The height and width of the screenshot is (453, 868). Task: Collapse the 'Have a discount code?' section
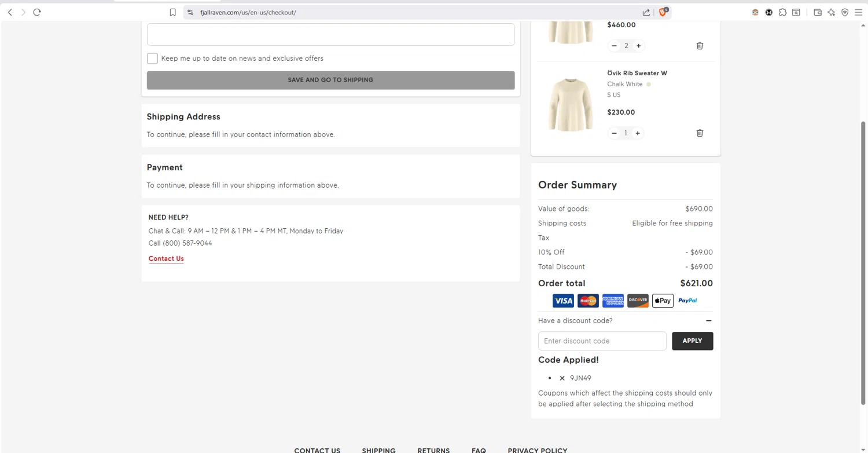[x=708, y=320]
